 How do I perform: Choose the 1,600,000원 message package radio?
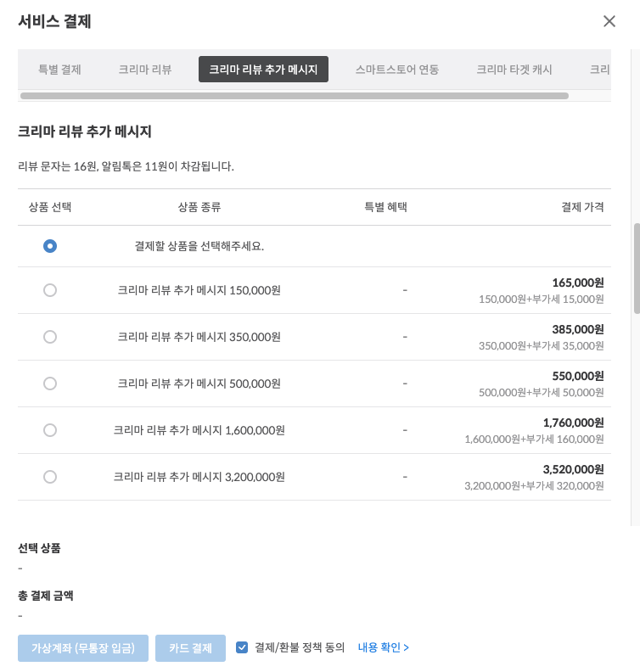pyautogui.click(x=50, y=430)
